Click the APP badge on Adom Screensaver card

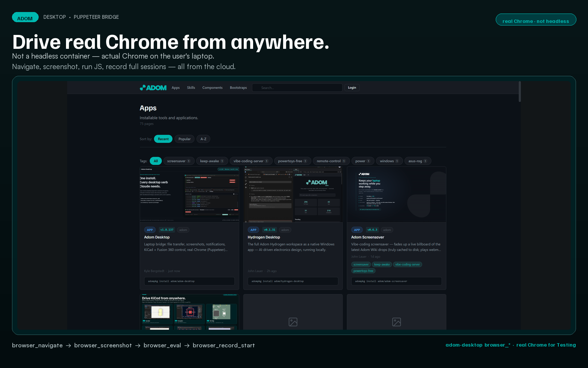coord(357,230)
